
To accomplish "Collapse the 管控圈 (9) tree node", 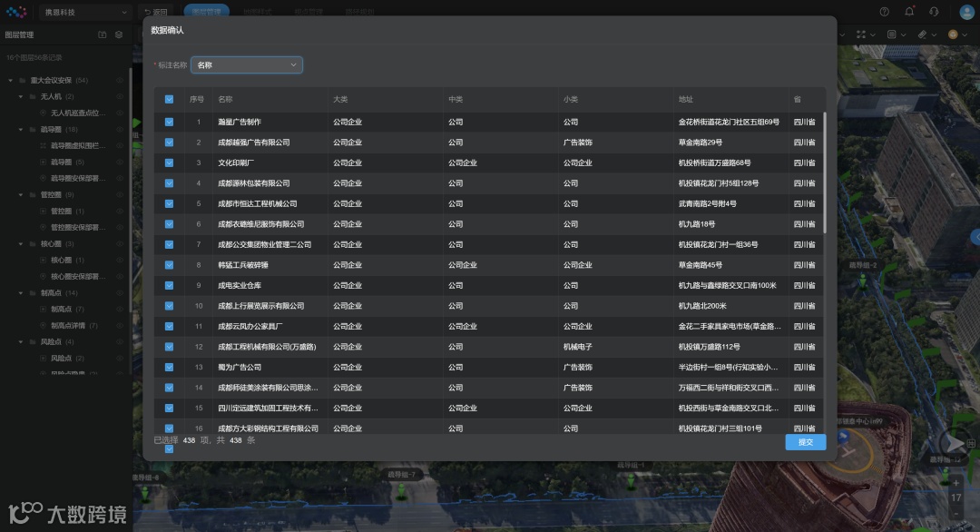I will 21,195.
